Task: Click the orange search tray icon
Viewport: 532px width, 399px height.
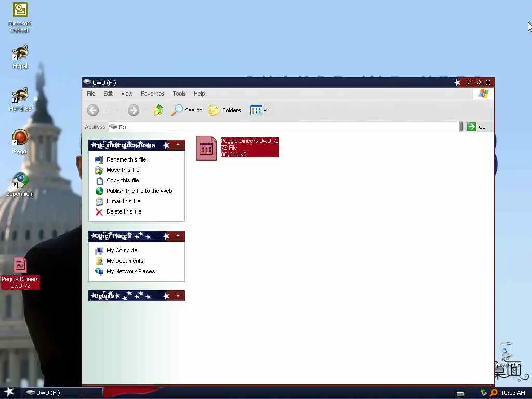Action: (x=494, y=393)
